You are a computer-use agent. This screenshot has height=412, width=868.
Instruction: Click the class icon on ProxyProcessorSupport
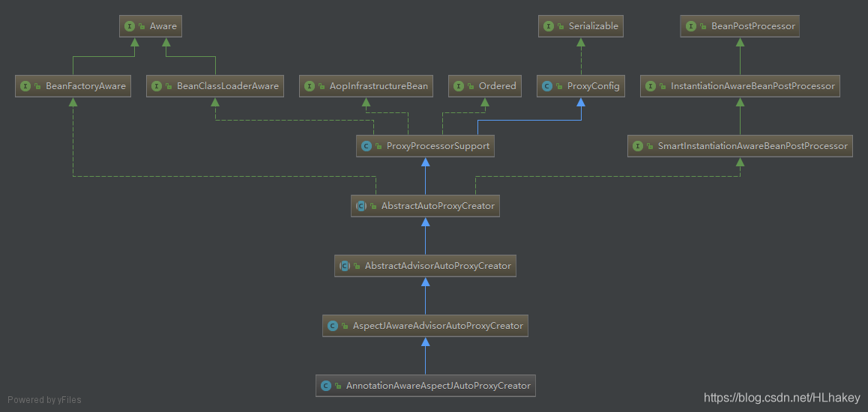[366, 146]
